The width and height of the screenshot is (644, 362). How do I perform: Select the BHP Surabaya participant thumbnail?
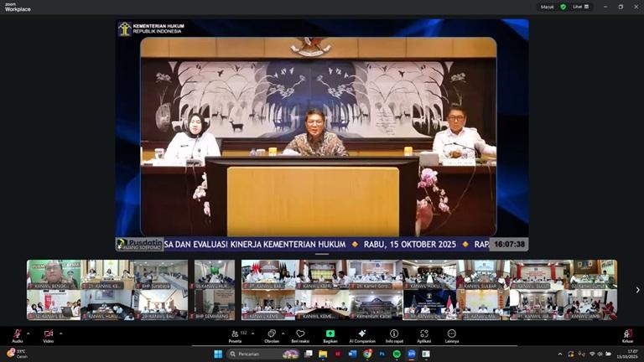coord(161,275)
